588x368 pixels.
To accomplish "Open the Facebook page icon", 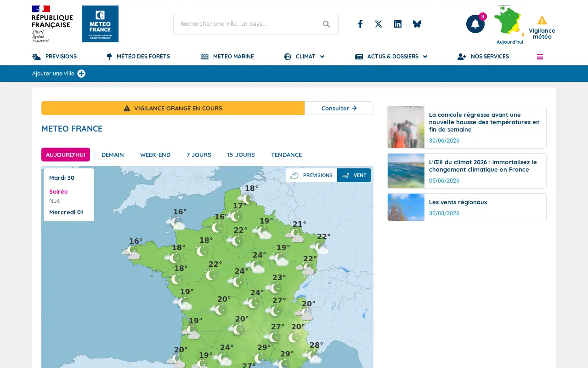I will pos(360,24).
